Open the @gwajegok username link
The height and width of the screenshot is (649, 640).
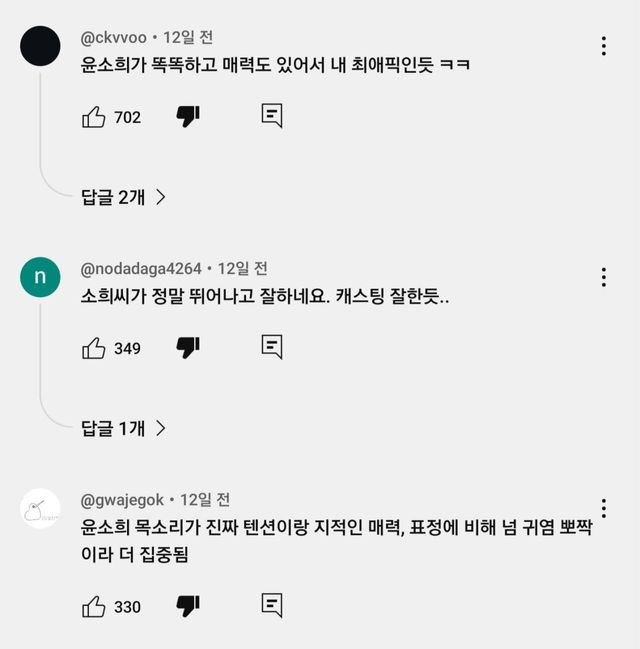point(123,500)
